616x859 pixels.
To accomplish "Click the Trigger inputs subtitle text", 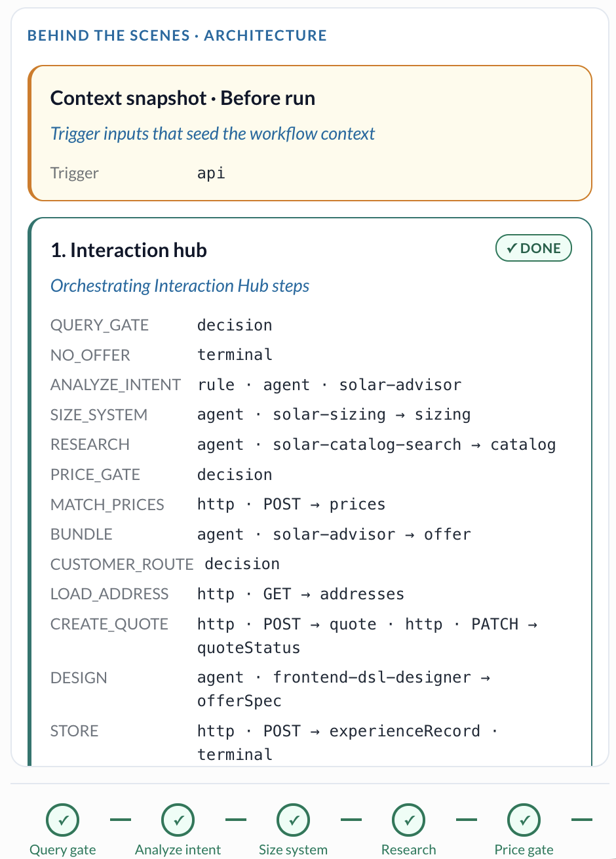I will coord(213,134).
